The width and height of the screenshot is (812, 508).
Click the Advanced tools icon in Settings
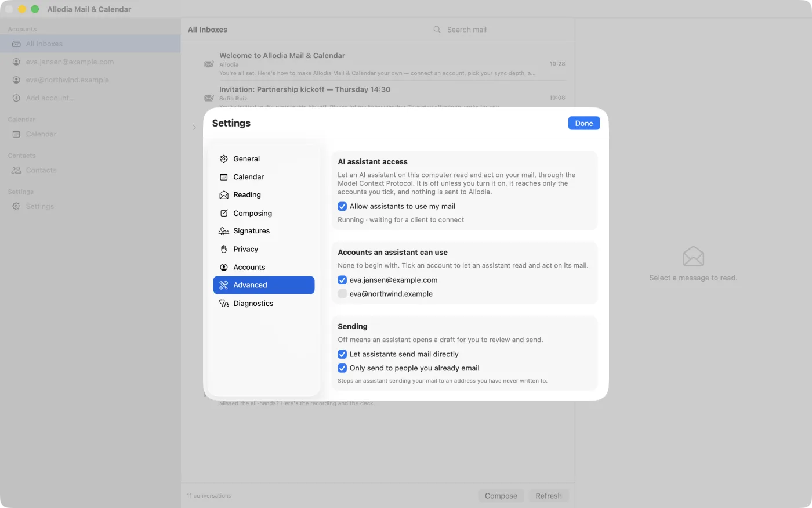tap(224, 285)
